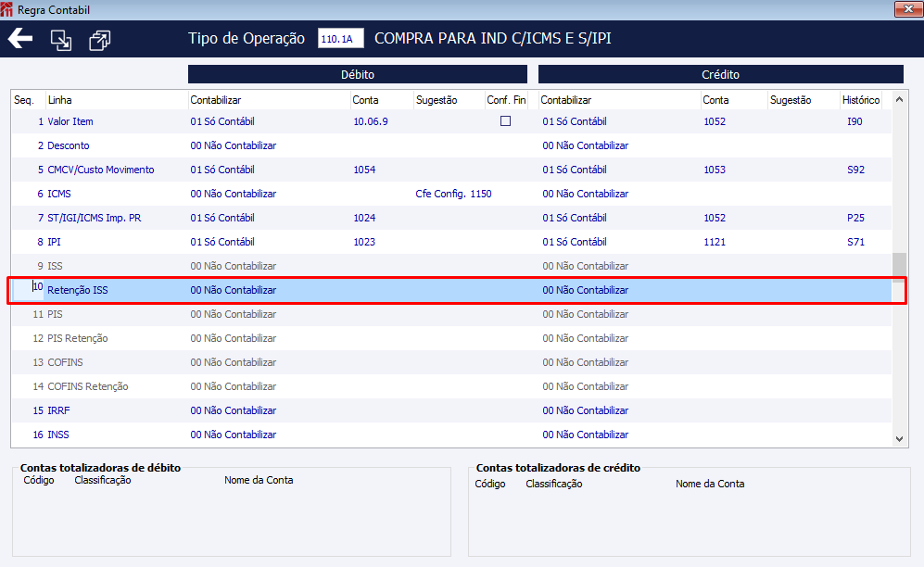This screenshot has height=567, width=924.
Task: Select the IPI line label
Action: 54,242
